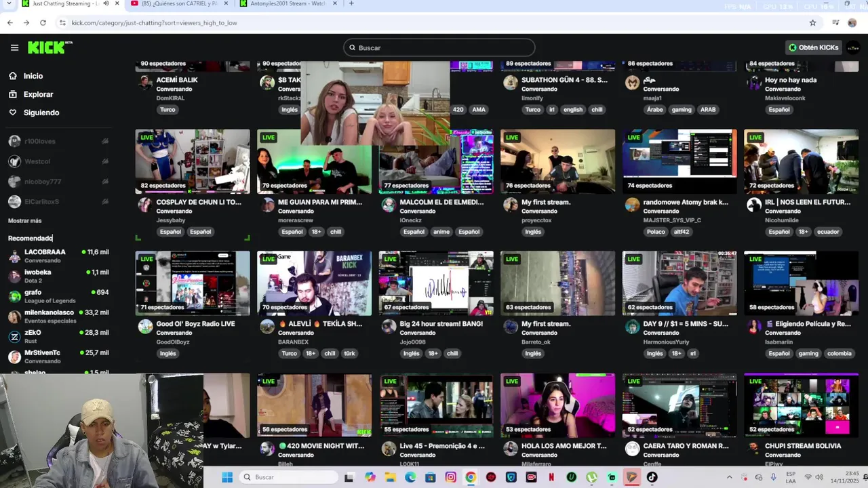Viewport: 868px width, 488px height.
Task: Mute the Just Chatting tab audio
Action: point(106,3)
